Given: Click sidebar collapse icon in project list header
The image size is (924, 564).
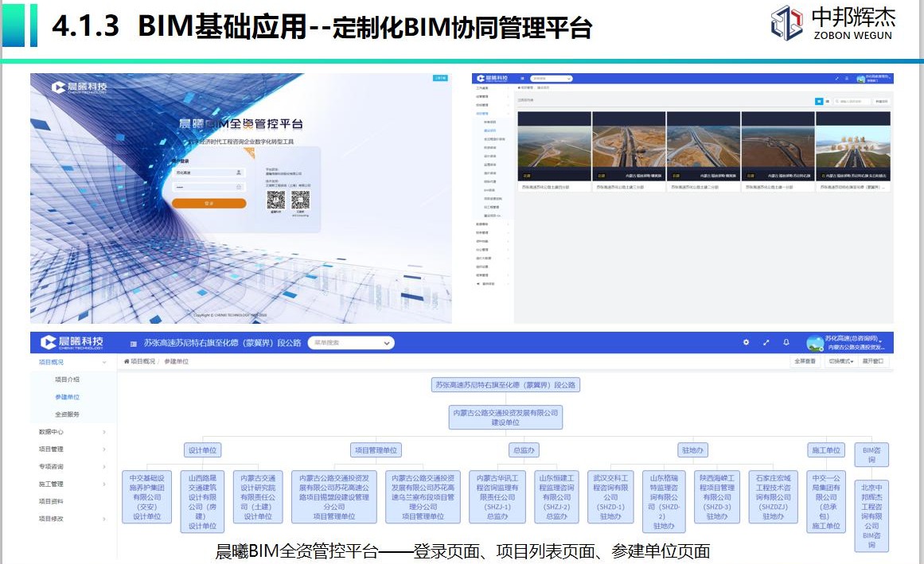Looking at the screenshot, I should tap(521, 78).
